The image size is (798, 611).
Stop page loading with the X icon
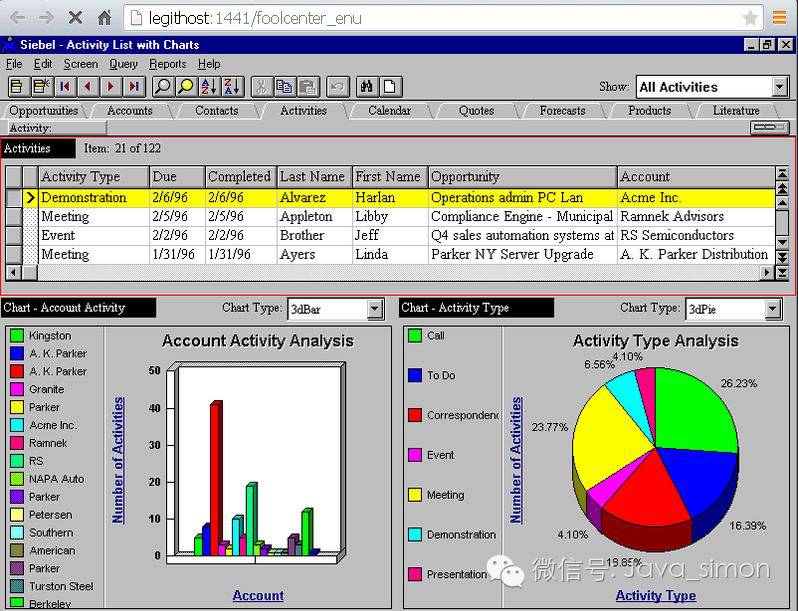[75, 18]
